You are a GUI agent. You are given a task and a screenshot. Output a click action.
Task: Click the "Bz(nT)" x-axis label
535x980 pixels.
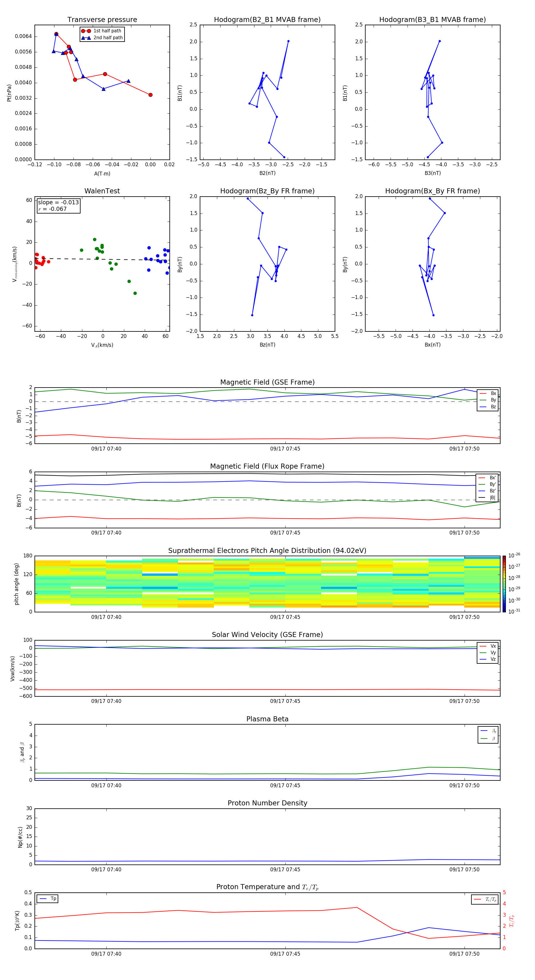[267, 345]
